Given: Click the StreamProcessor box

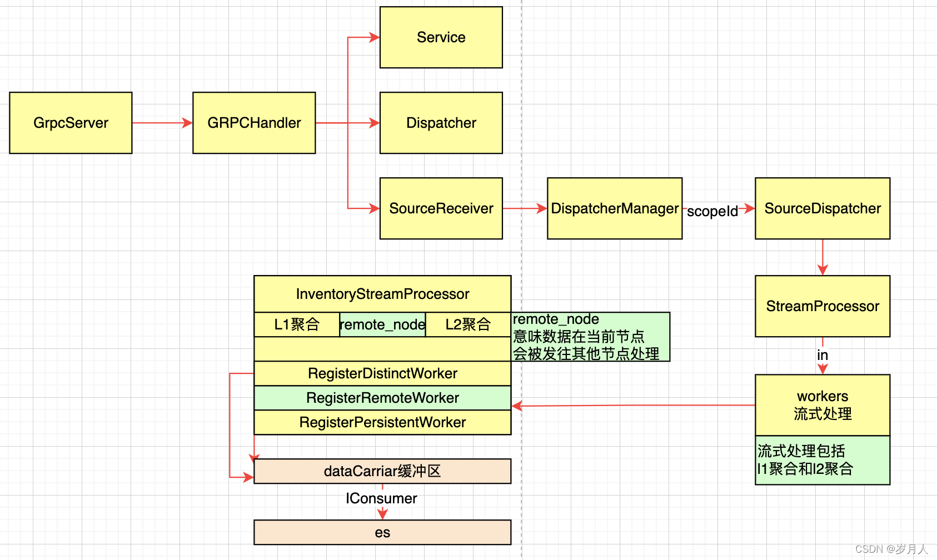Looking at the screenshot, I should coord(823,306).
